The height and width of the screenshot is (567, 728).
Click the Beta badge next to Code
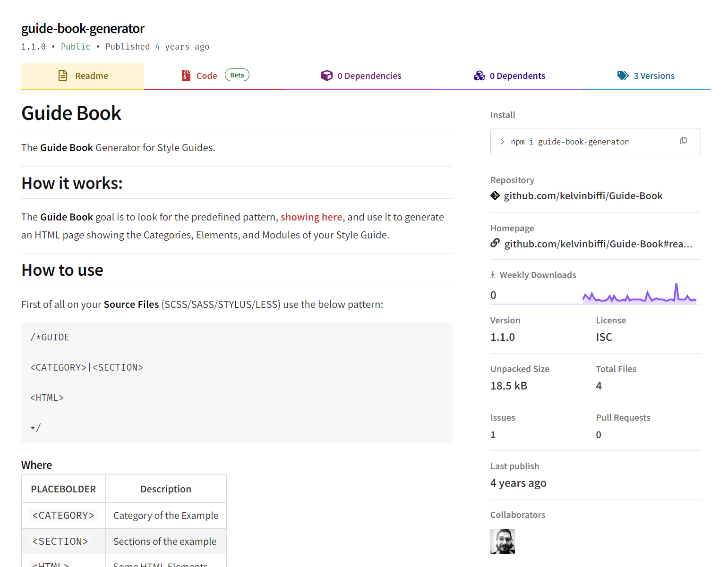(x=237, y=75)
